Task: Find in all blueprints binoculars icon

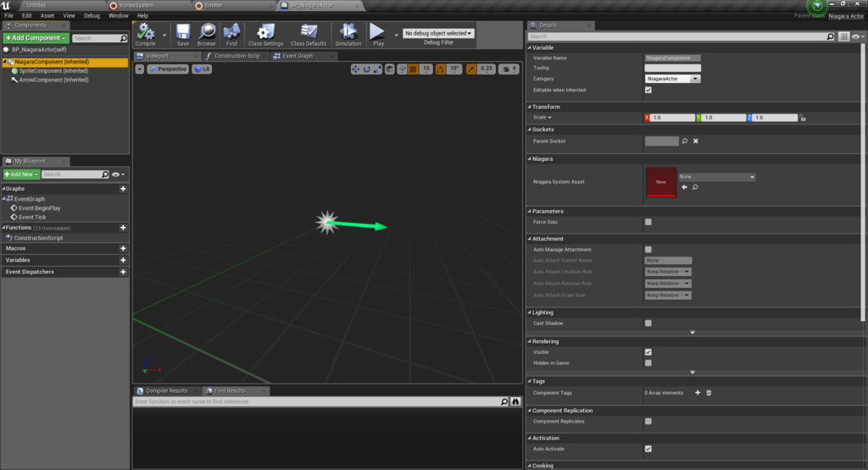Action: [515, 401]
